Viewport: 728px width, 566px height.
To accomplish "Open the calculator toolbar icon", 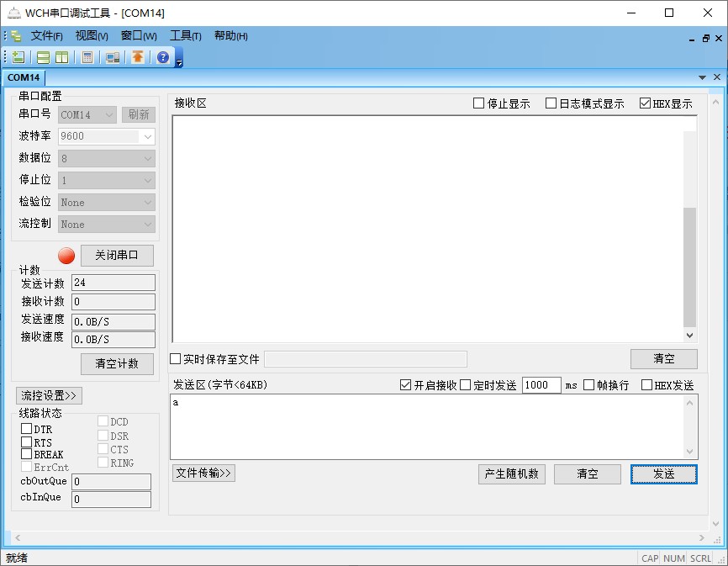I will coord(87,57).
